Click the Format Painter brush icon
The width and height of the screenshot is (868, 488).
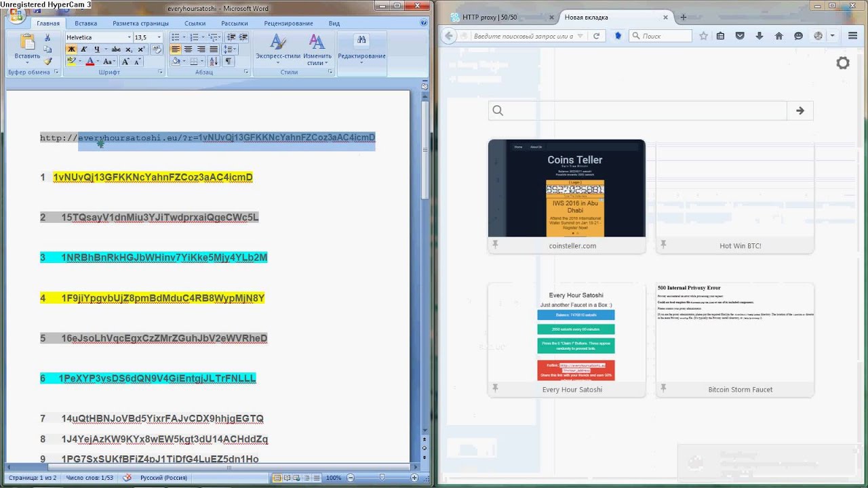[47, 60]
